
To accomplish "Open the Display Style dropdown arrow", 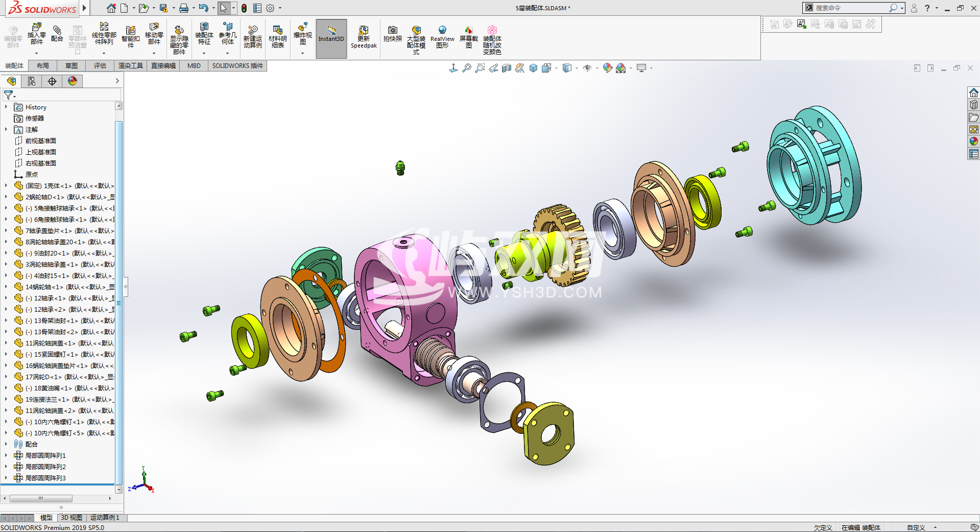I will [x=577, y=68].
